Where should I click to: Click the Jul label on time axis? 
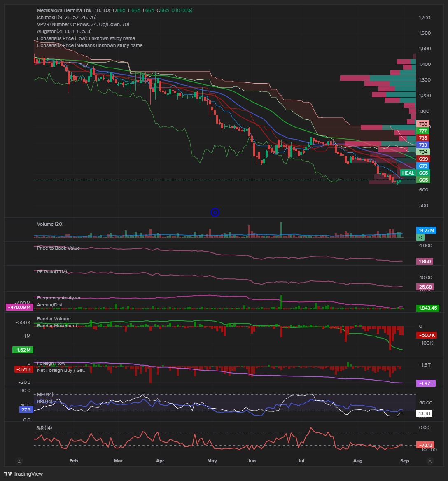(x=301, y=461)
